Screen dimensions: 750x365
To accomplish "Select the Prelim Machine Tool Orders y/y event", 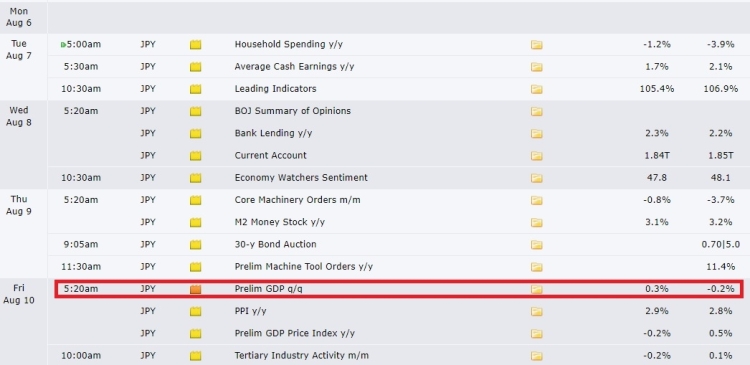I will [x=304, y=266].
